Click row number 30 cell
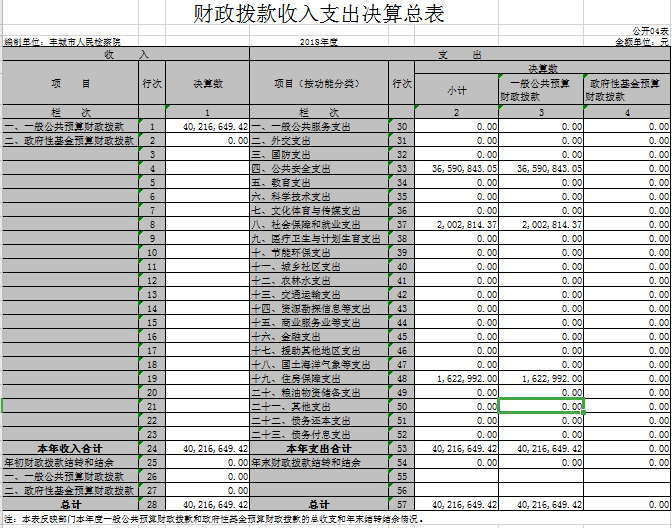The image size is (672, 528). (402, 126)
